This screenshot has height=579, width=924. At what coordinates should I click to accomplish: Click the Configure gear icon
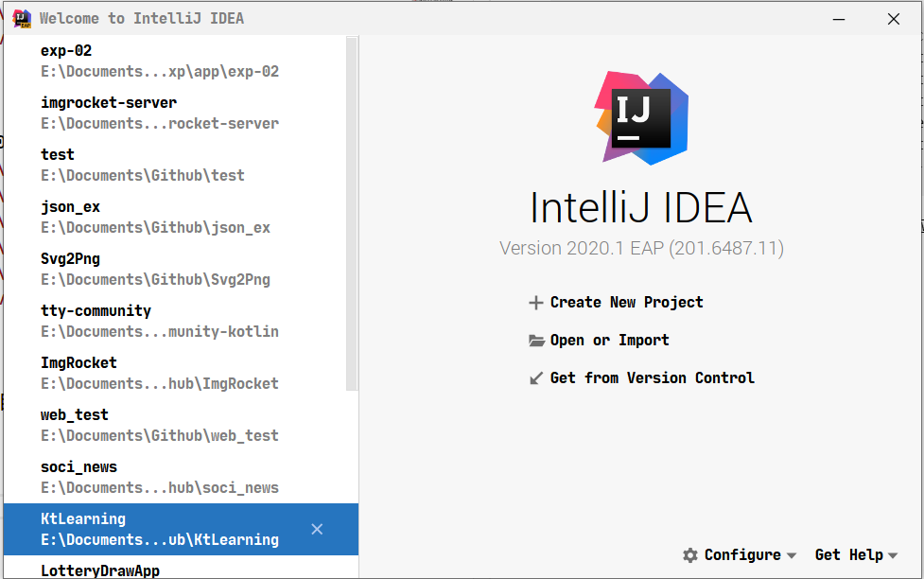tap(690, 555)
